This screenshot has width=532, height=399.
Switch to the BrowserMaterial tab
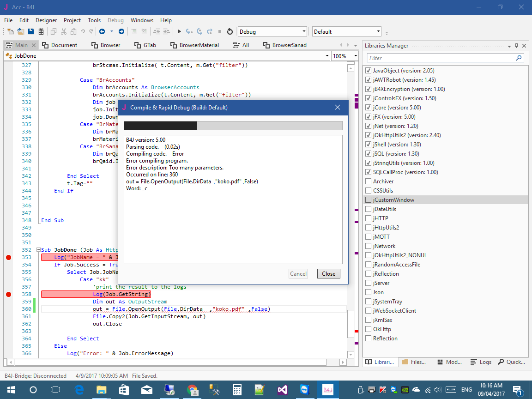[x=194, y=45]
